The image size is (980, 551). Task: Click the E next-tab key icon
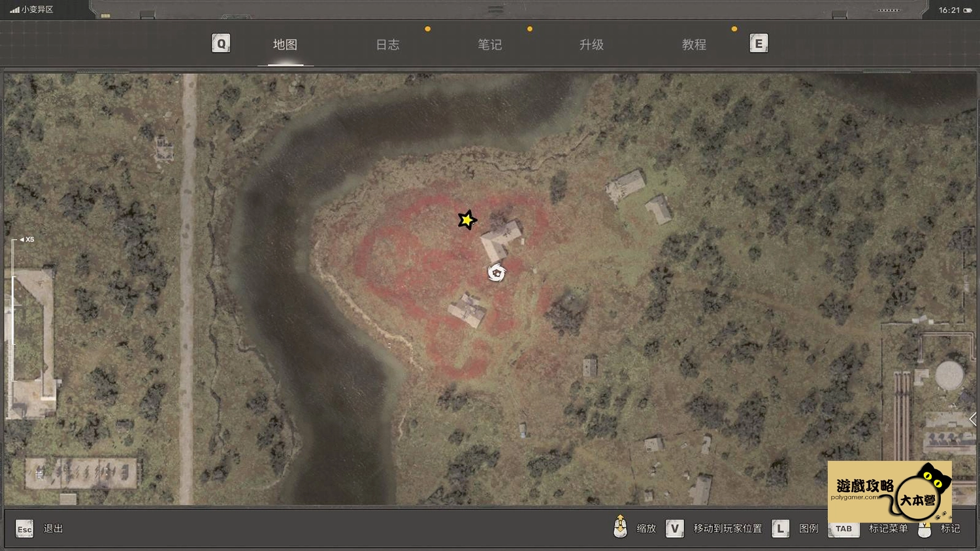(759, 44)
